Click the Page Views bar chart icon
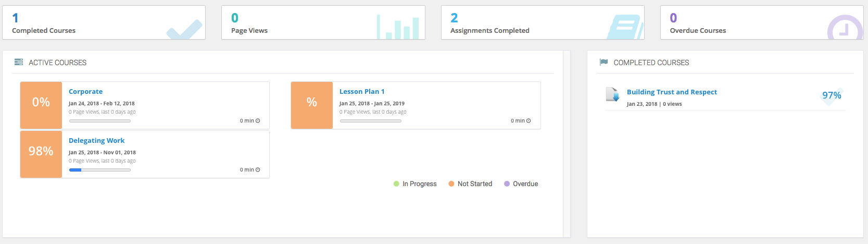The width and height of the screenshot is (868, 244). [398, 28]
